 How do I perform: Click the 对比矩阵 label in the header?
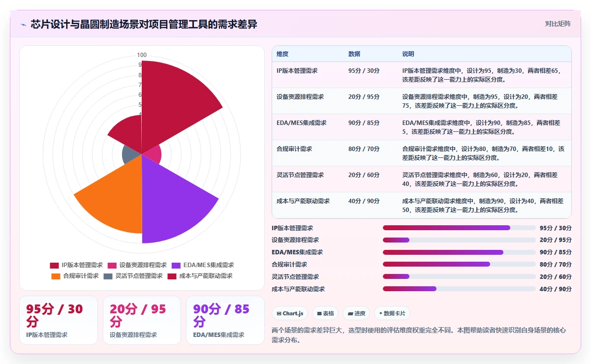558,24
